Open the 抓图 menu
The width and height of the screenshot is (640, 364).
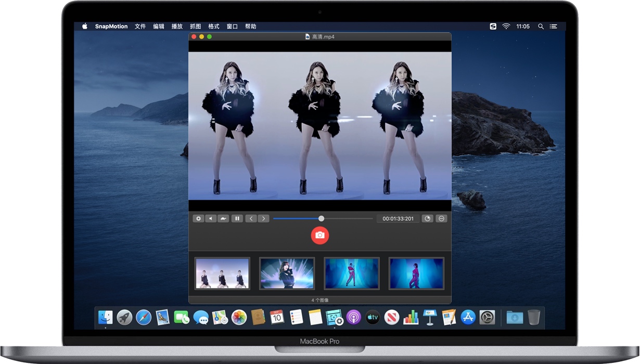(195, 26)
